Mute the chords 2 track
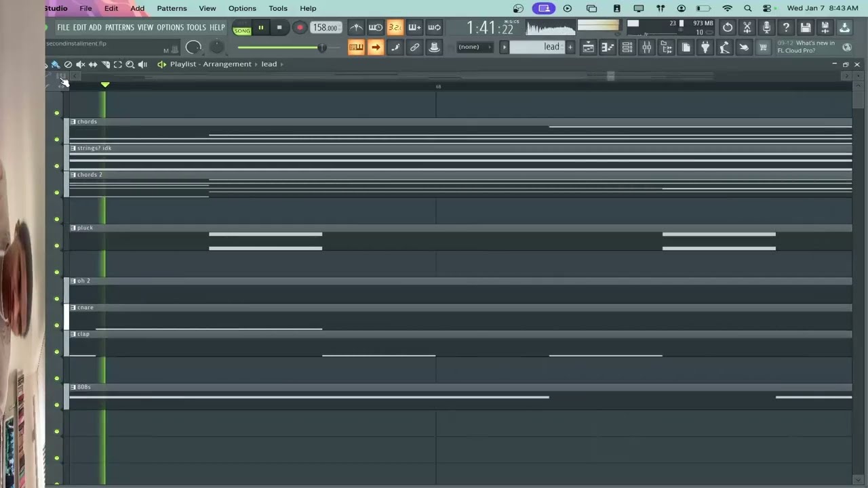 pos(57,192)
